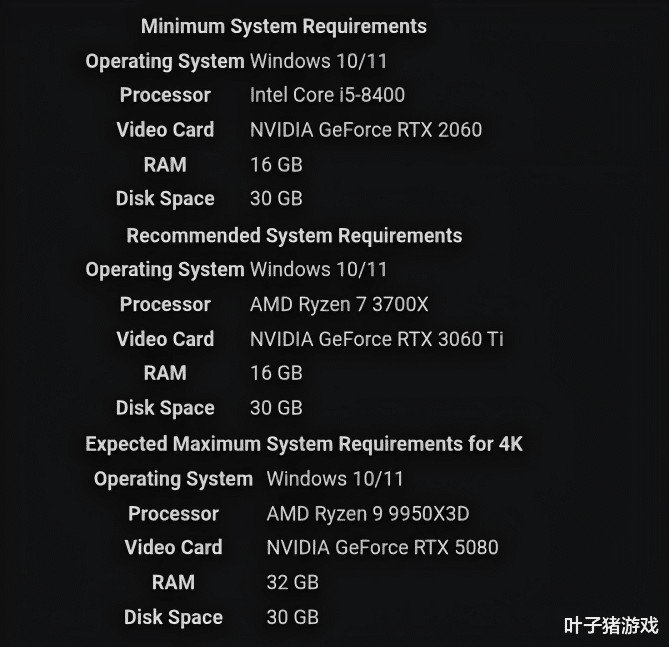This screenshot has width=669, height=647.
Task: Click Windows 10/11 in the 4K section
Action: [x=335, y=479]
